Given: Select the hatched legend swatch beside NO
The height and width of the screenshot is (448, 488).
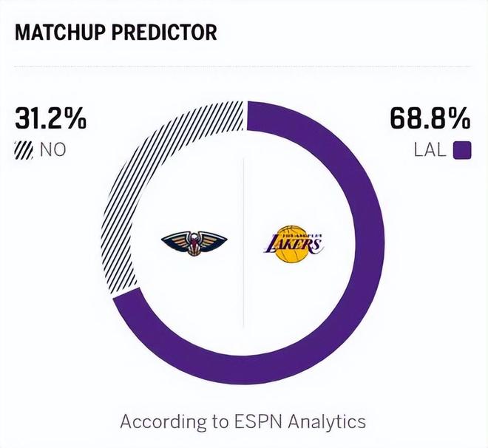Looking at the screenshot, I should click(24, 150).
